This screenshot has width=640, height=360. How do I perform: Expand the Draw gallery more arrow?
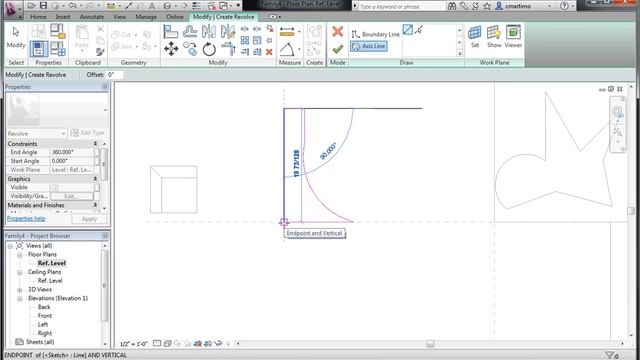coord(460,53)
